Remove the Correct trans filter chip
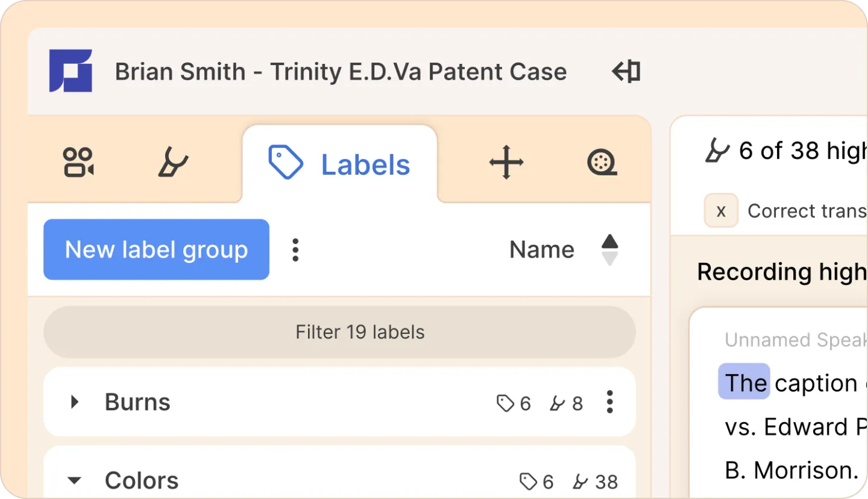 721,211
